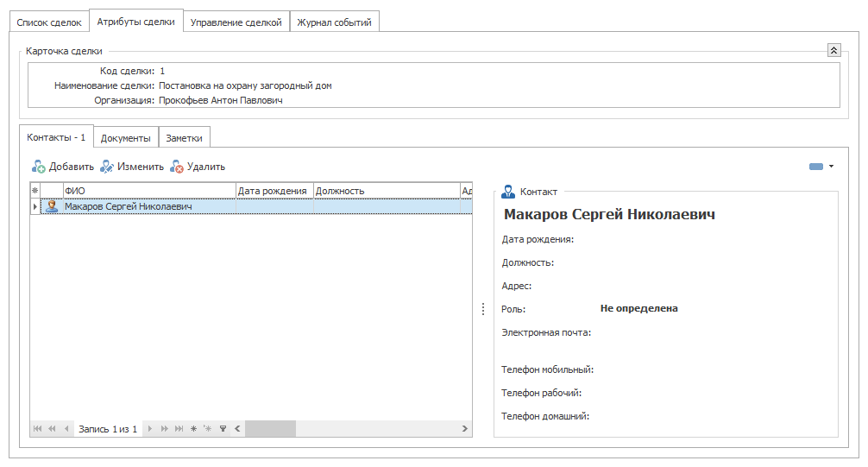Click deal name Постановка на охрану загородный дом

click(x=245, y=85)
